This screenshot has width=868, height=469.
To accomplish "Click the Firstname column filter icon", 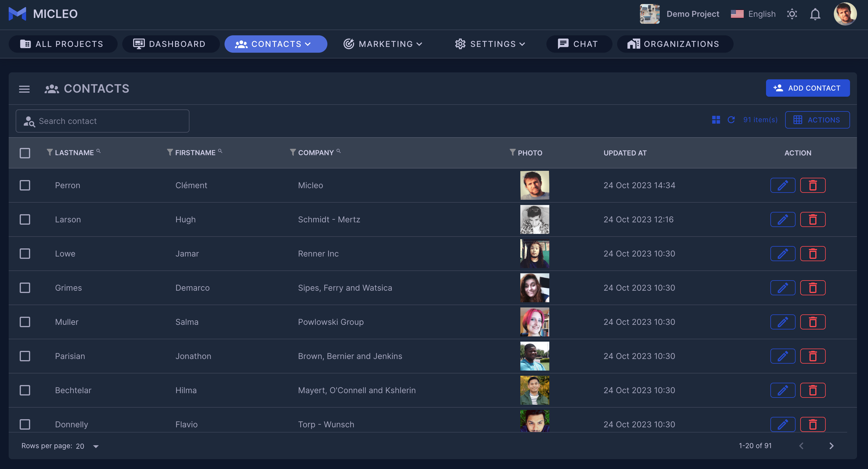I will tap(170, 153).
